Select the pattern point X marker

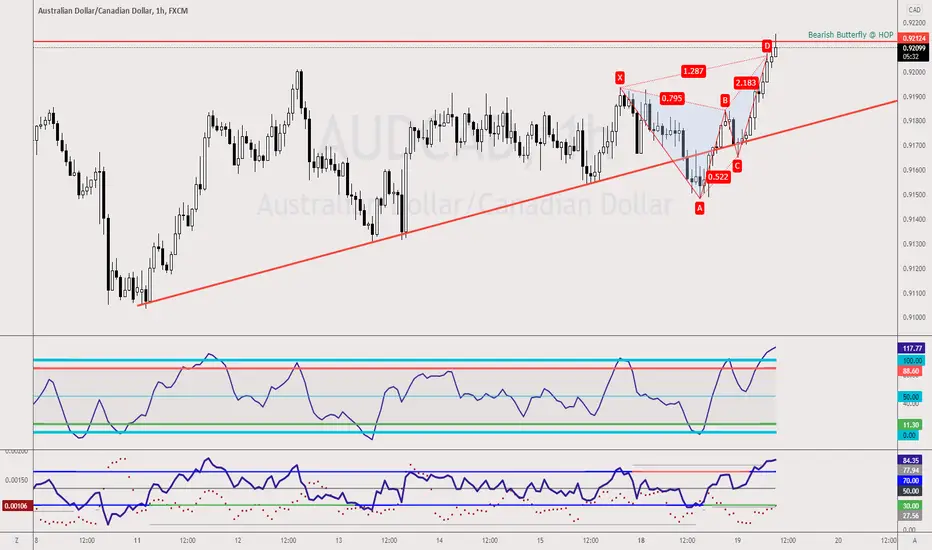(x=620, y=78)
